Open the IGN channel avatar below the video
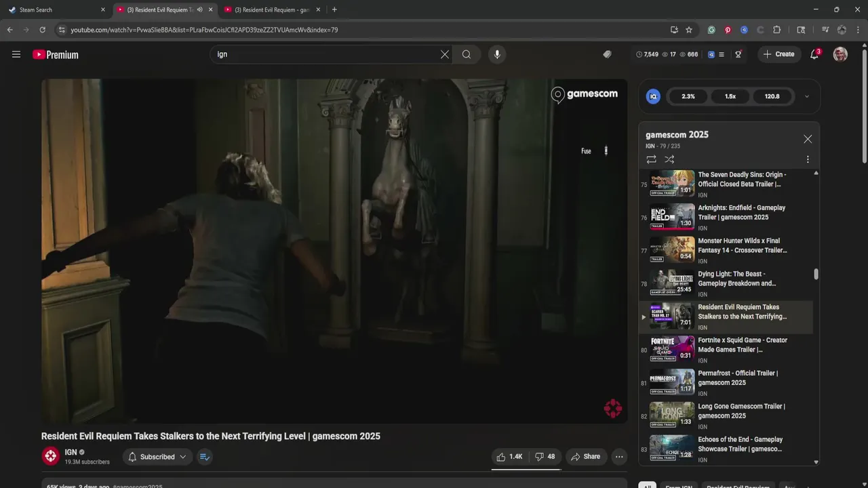This screenshot has width=868, height=488. 51,456
